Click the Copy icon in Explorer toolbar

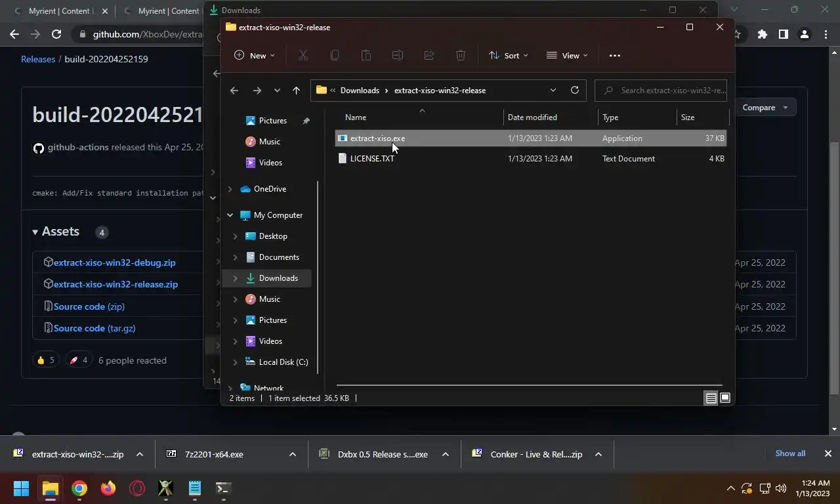pyautogui.click(x=335, y=56)
